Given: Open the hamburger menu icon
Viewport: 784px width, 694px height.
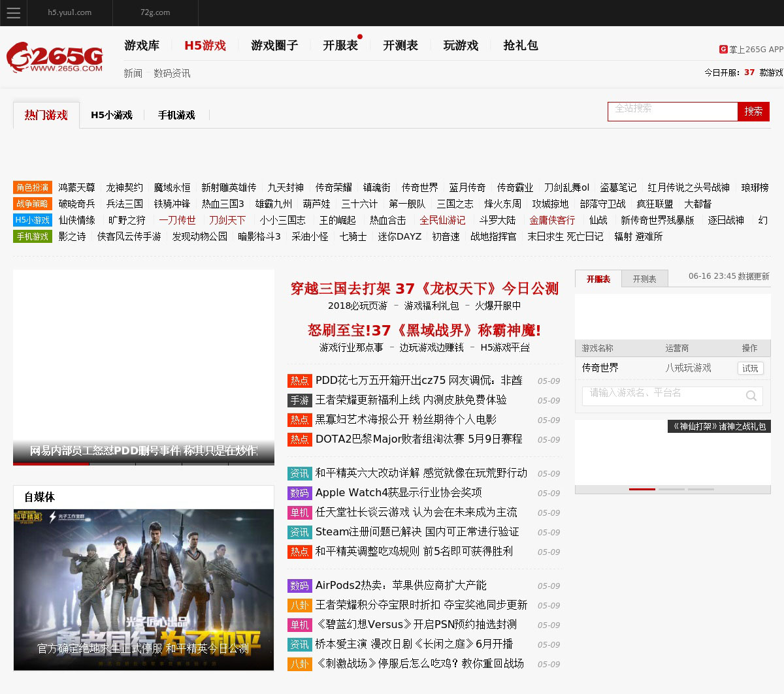Looking at the screenshot, I should pyautogui.click(x=13, y=13).
